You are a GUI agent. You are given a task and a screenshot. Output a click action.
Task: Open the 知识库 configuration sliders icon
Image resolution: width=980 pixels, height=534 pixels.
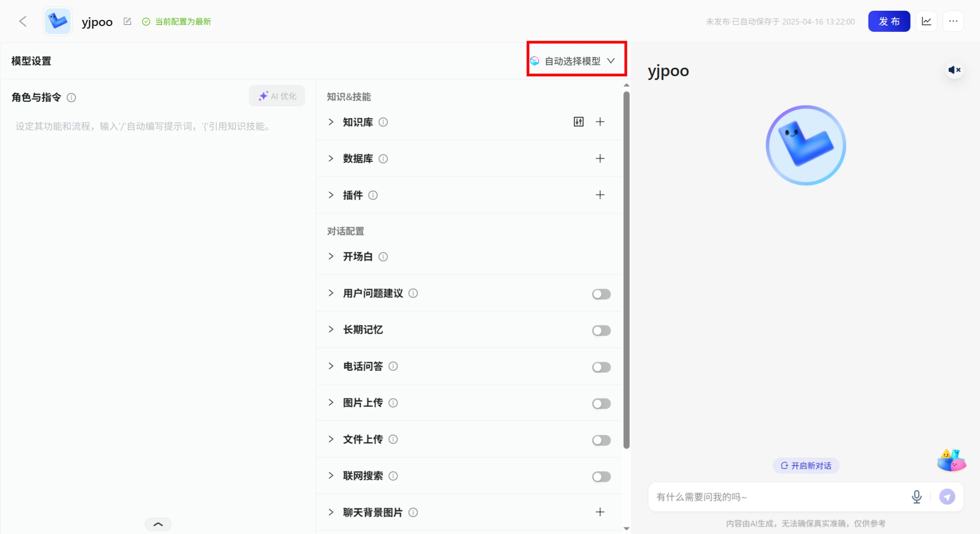578,121
